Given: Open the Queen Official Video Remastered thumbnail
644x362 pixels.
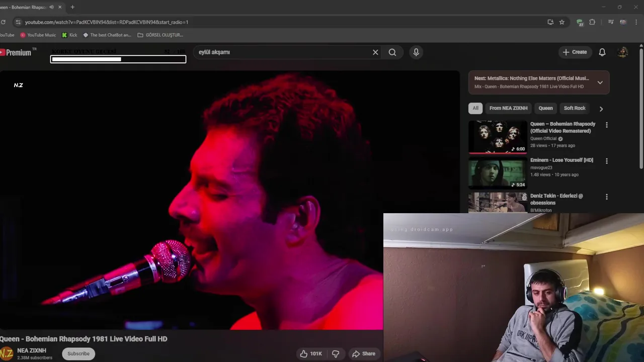Looking at the screenshot, I should point(498,137).
